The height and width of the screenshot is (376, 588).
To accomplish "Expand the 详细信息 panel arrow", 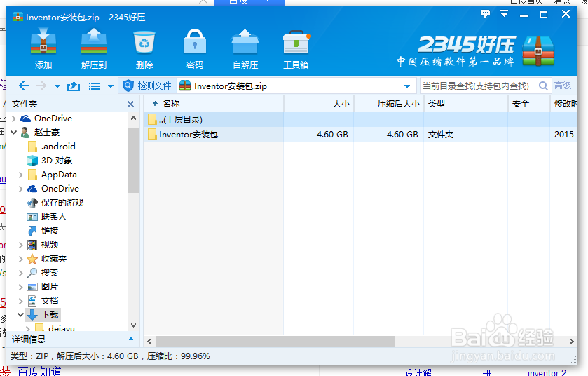I will [131, 340].
